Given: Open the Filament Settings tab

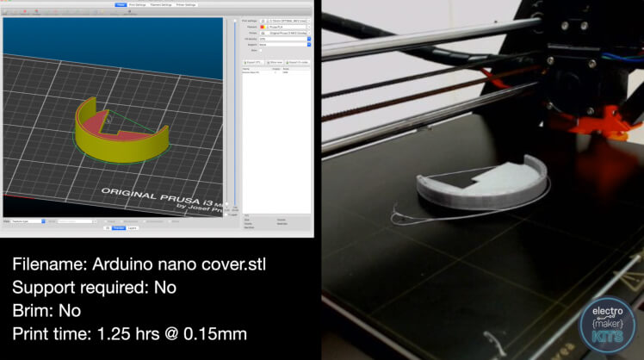Looking at the screenshot, I should [161, 5].
